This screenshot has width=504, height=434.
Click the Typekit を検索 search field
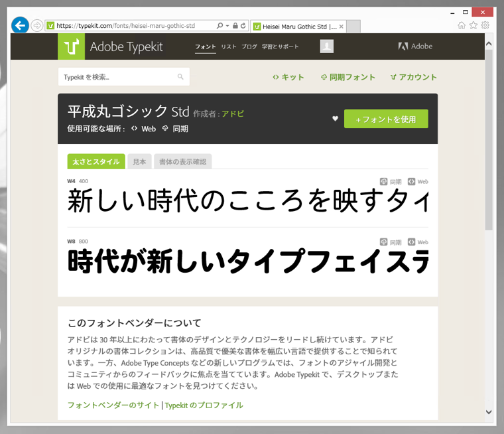[124, 76]
